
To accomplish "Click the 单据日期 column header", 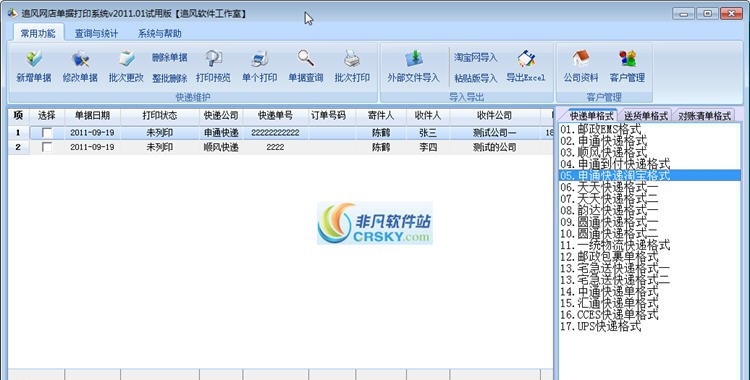I will tap(92, 115).
